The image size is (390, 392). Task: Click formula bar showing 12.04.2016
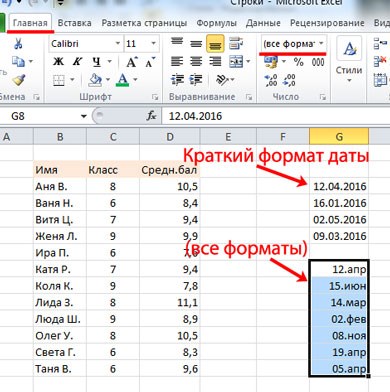click(276, 116)
